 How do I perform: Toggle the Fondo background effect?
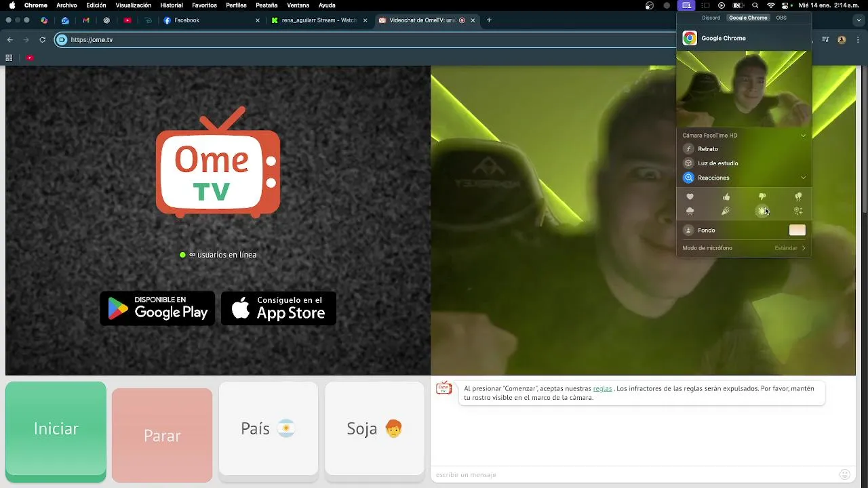point(688,230)
